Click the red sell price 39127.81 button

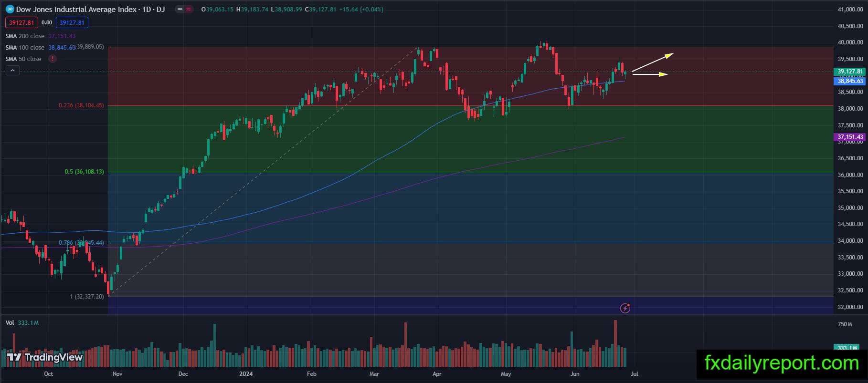tap(21, 22)
